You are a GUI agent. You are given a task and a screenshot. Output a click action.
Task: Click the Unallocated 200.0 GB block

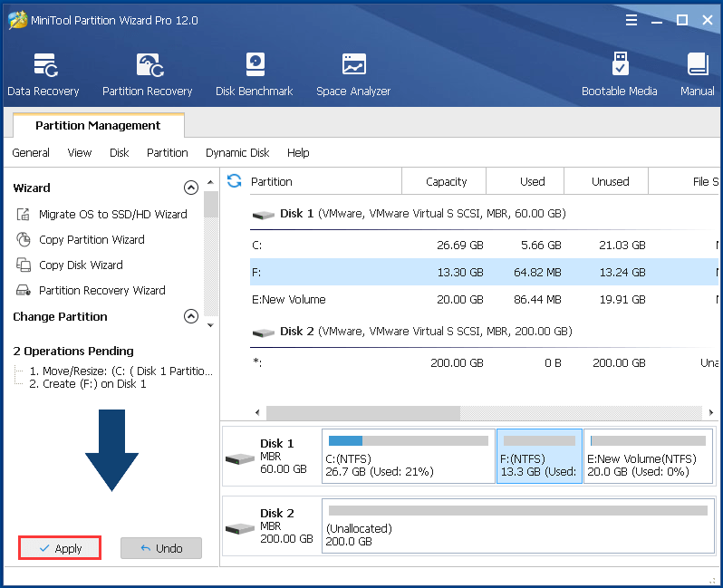(x=518, y=525)
